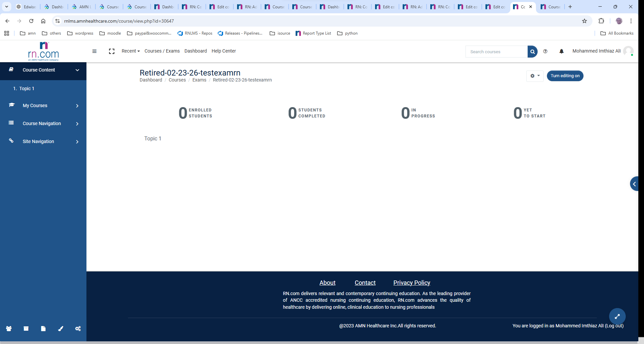Click the paintbrush icon in sidebar footer

[x=61, y=329]
